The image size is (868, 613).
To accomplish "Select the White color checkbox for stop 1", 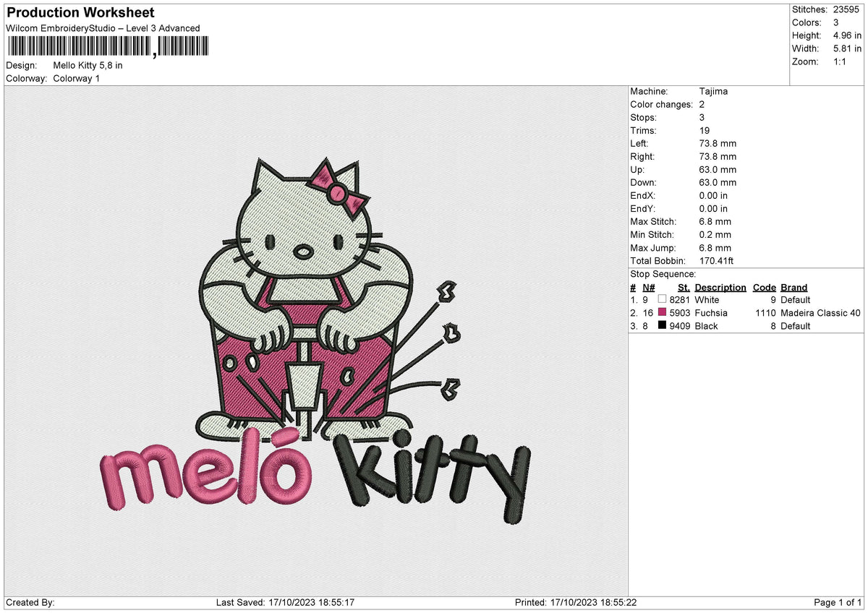I will click(x=660, y=300).
